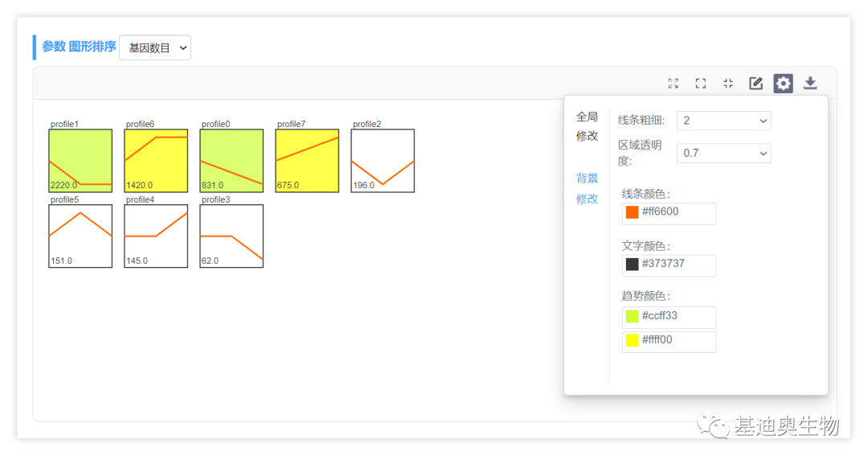Click the #ffff00 color input field

[x=669, y=342]
